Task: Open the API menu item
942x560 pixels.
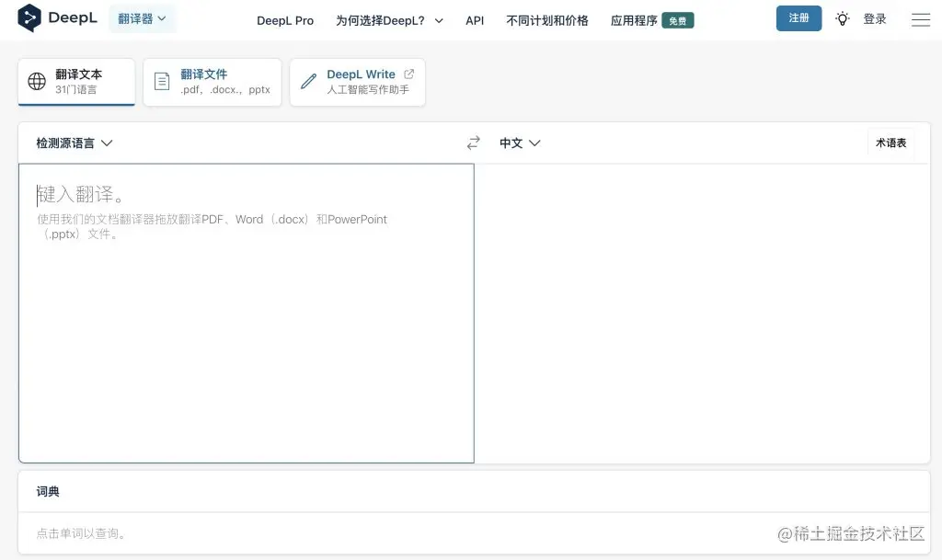Action: click(x=475, y=20)
